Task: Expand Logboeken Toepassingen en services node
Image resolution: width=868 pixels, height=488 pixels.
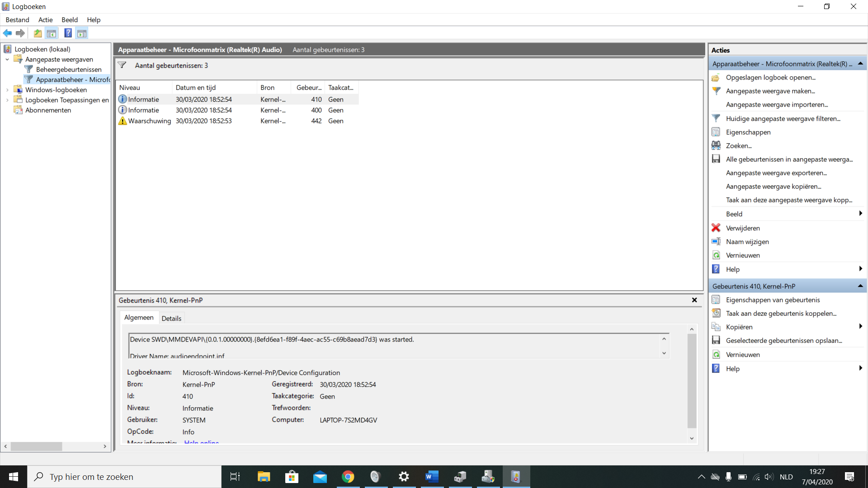Action: (x=7, y=100)
